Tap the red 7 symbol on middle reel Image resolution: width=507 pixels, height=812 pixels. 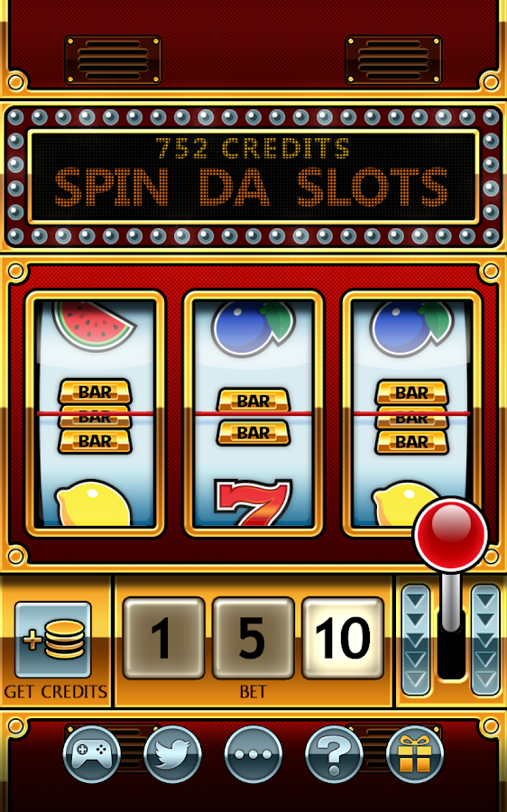(253, 502)
